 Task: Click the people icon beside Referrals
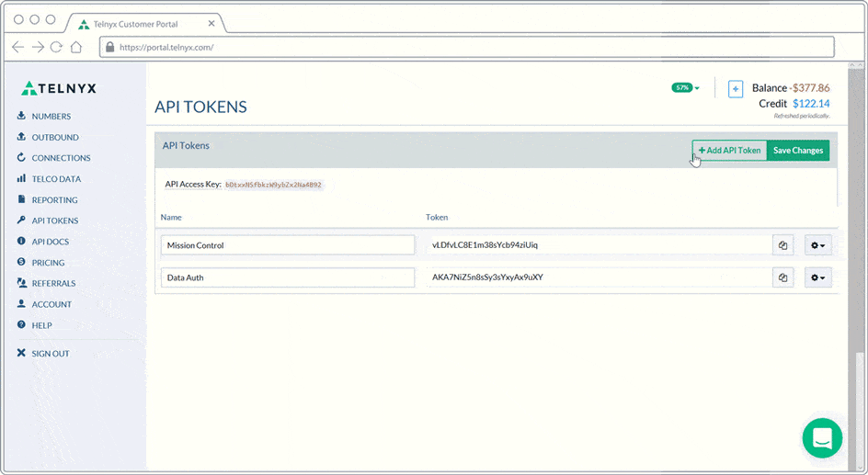coord(21,283)
